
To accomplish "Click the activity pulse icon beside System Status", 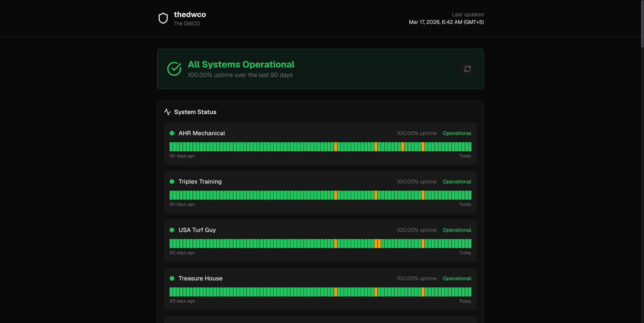I will click(x=167, y=112).
